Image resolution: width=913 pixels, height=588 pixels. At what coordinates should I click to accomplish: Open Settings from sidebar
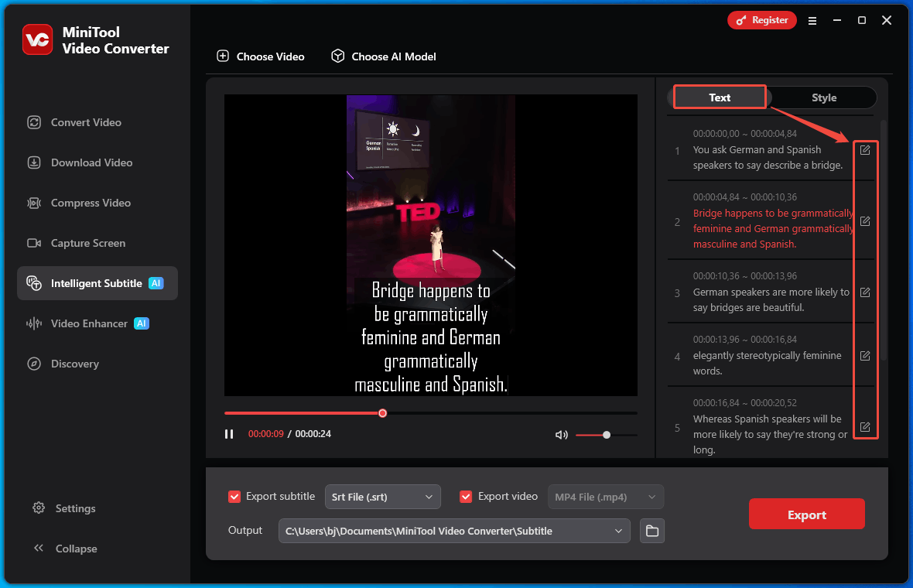click(64, 508)
